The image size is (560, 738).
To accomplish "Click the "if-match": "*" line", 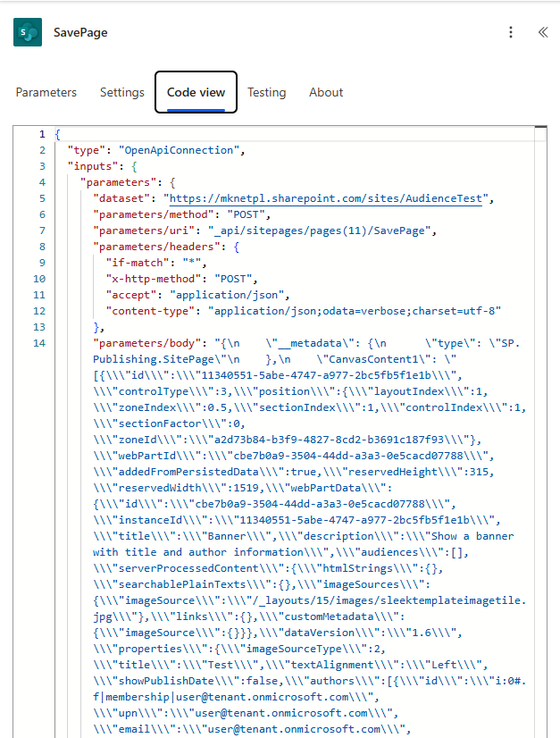I will 155,263.
